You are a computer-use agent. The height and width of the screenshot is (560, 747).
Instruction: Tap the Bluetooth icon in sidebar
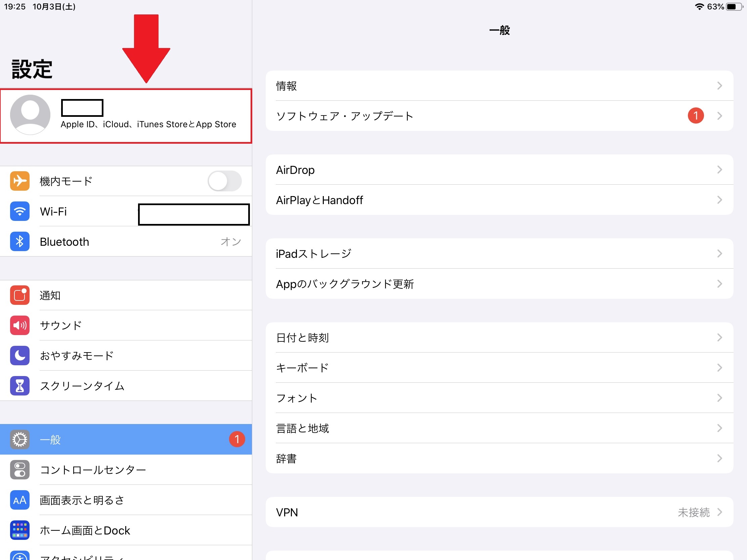tap(19, 241)
